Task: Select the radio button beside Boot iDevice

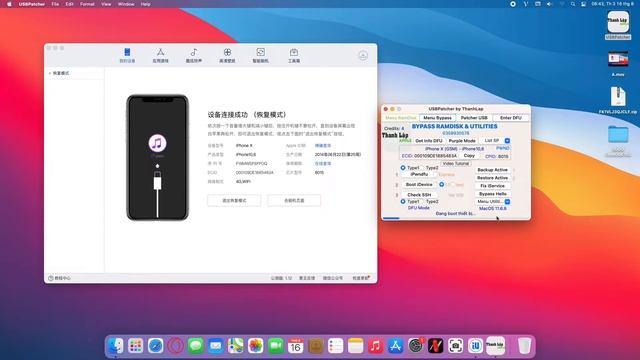Action: tap(441, 184)
